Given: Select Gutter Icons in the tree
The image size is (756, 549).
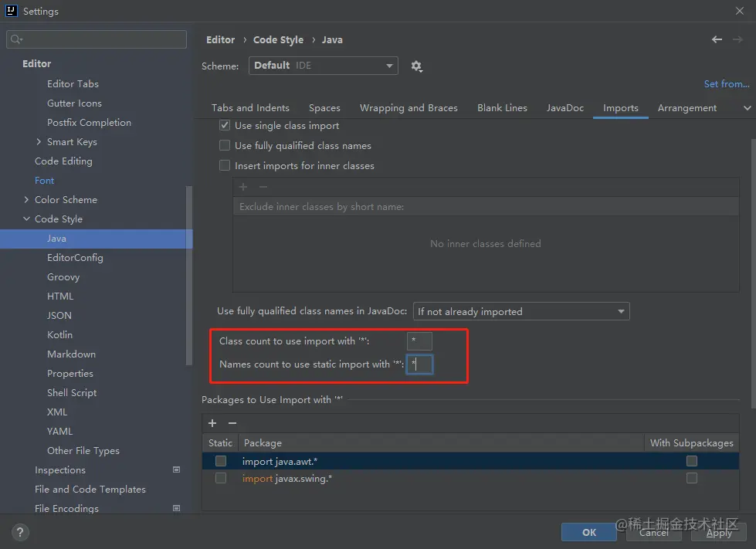Looking at the screenshot, I should point(74,103).
